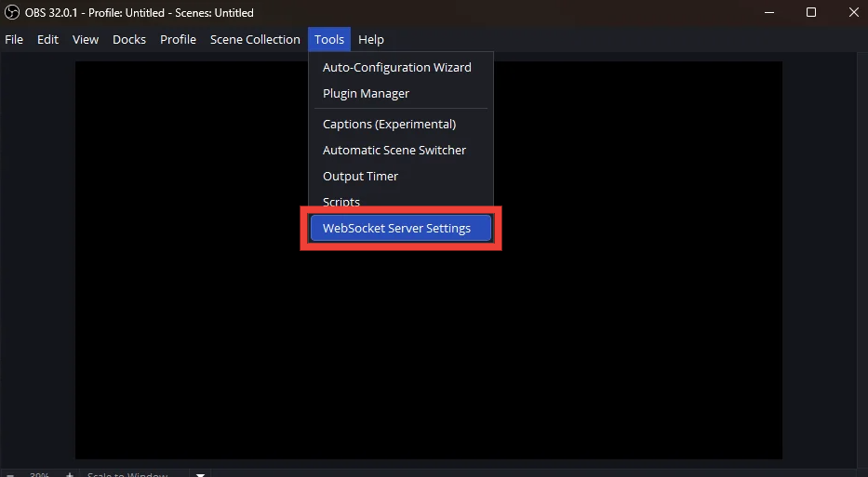Open the Help menu
Viewport: 868px width, 477px height.
click(371, 40)
